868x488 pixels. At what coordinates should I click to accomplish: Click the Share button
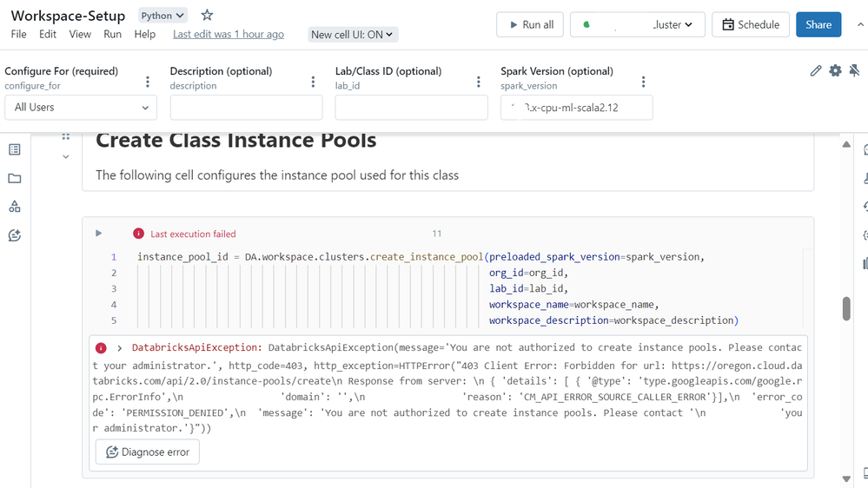point(818,25)
